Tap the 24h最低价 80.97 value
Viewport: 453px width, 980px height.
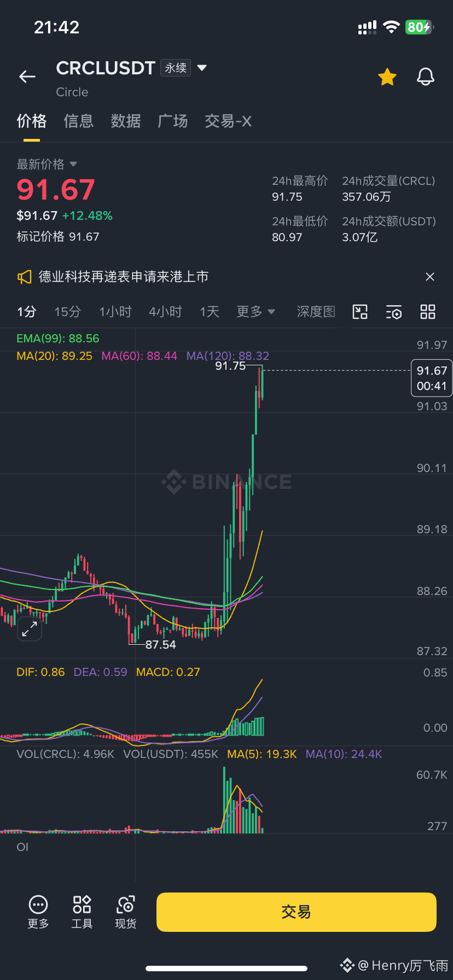287,237
